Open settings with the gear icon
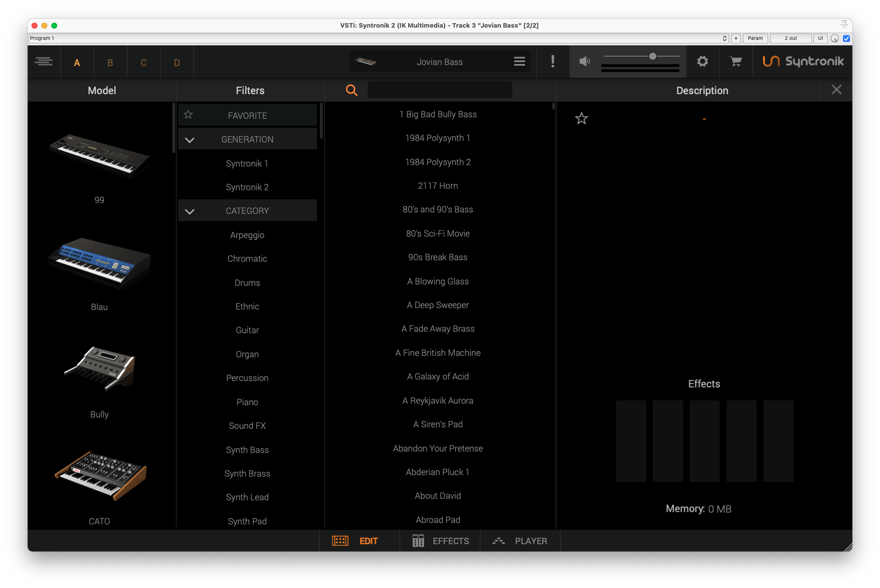Viewport: 880px width, 588px height. coord(703,62)
